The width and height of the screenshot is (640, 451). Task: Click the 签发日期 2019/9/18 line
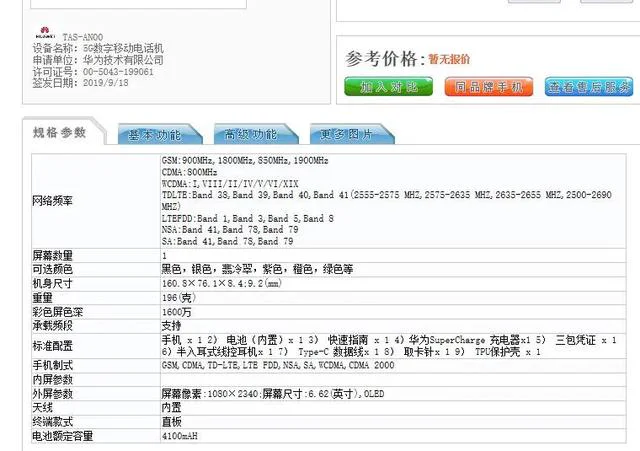[x=80, y=82]
